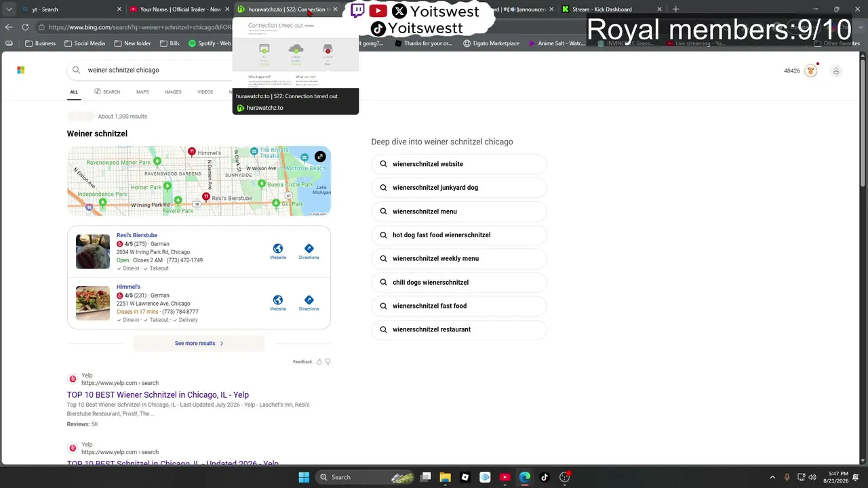868x488 pixels.
Task: Search wienerschnitzel restaurant suggestion
Action: (x=458, y=329)
